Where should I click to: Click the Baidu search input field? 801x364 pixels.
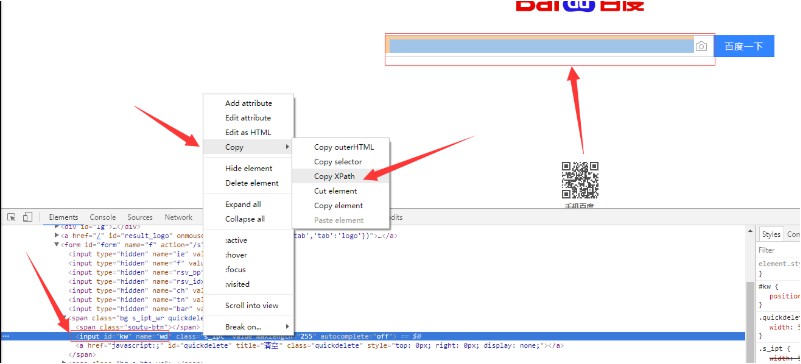pos(541,46)
